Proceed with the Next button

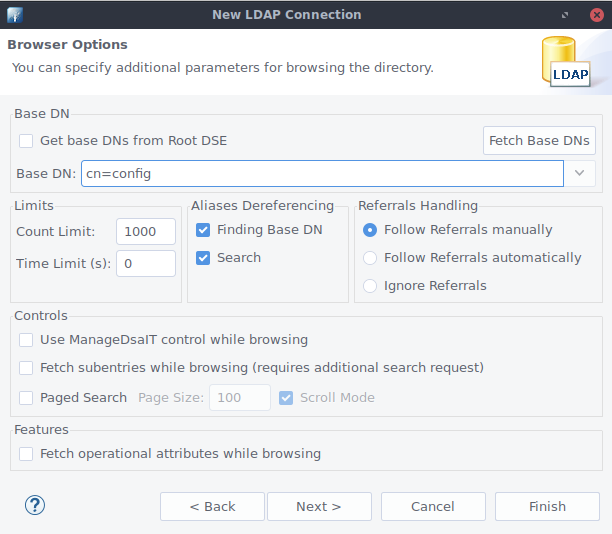tap(319, 507)
